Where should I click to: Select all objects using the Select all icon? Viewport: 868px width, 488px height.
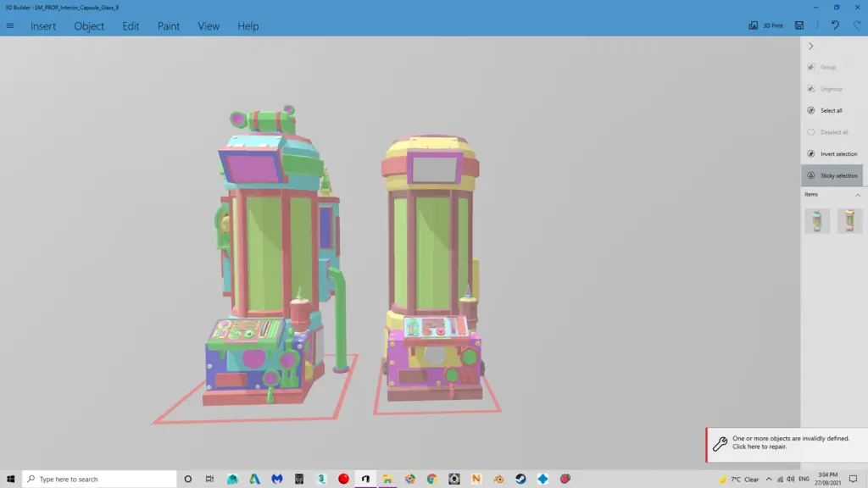(x=812, y=110)
